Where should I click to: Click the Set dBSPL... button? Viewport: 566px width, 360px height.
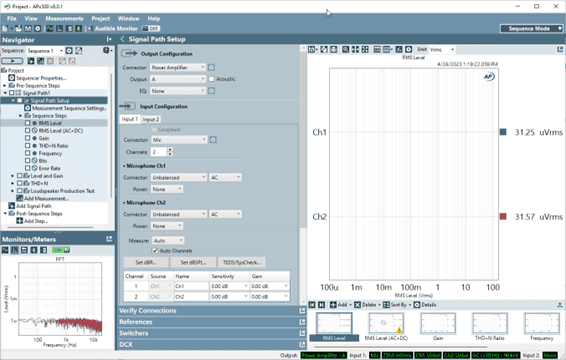(x=193, y=263)
